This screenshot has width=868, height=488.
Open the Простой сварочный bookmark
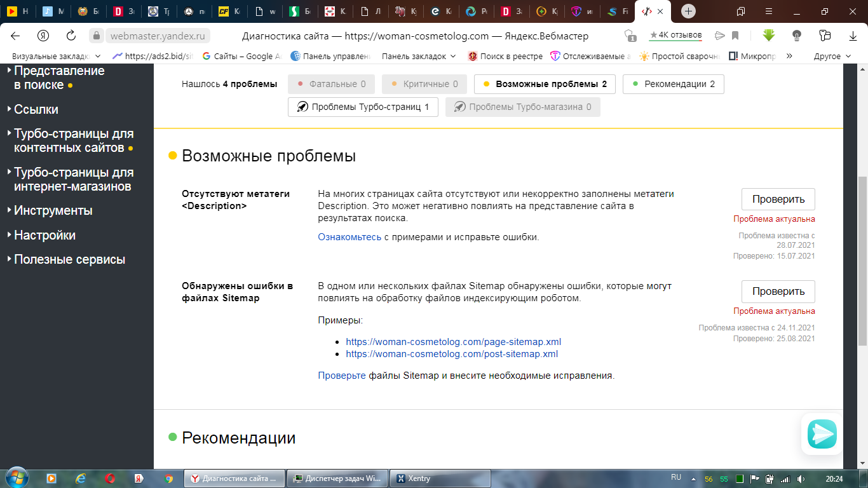point(679,56)
